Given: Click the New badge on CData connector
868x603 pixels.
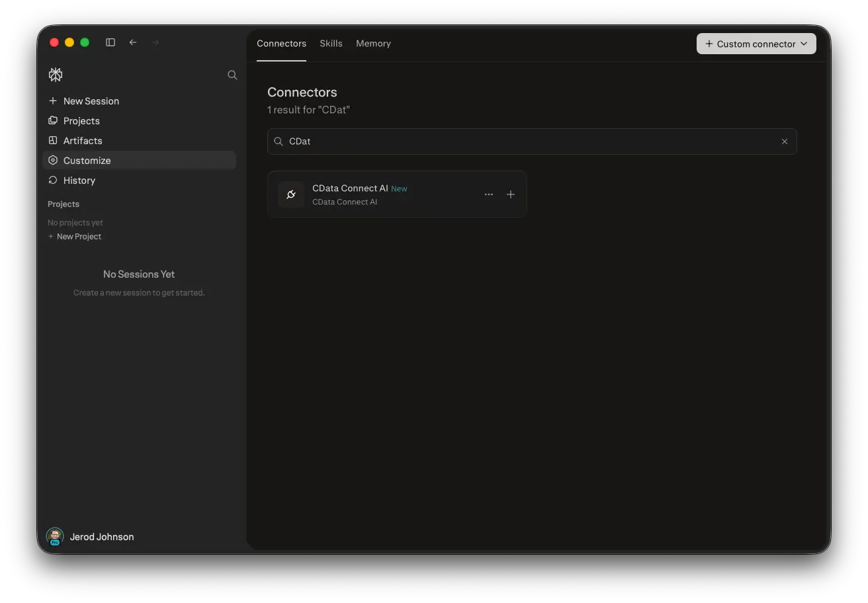Looking at the screenshot, I should pyautogui.click(x=399, y=189).
